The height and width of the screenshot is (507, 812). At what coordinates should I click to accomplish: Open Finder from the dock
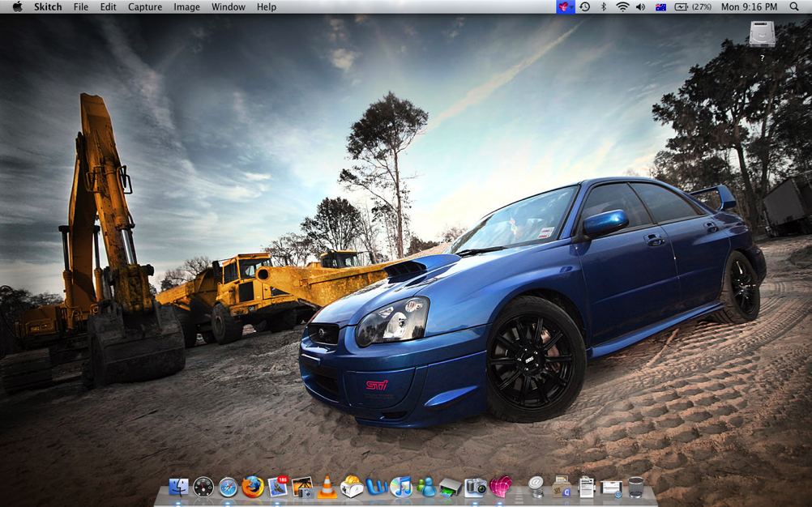(x=178, y=487)
